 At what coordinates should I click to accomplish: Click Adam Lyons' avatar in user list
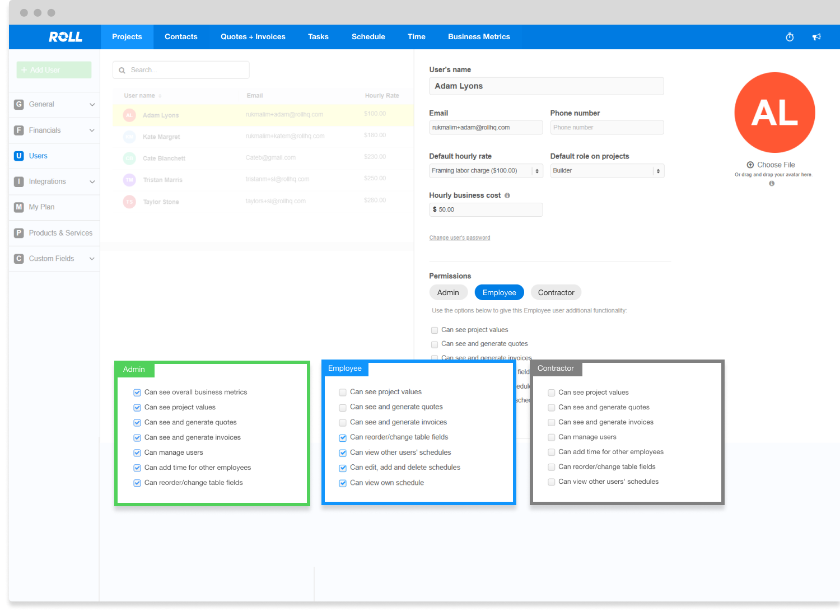[129, 115]
